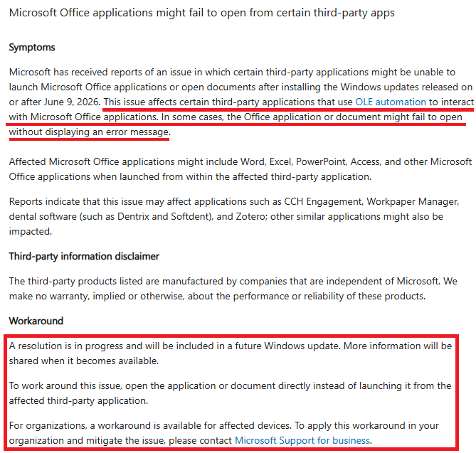Image resolution: width=476 pixels, height=453 pixels.
Task: Open the Microsoft Support for business link
Action: tap(302, 440)
